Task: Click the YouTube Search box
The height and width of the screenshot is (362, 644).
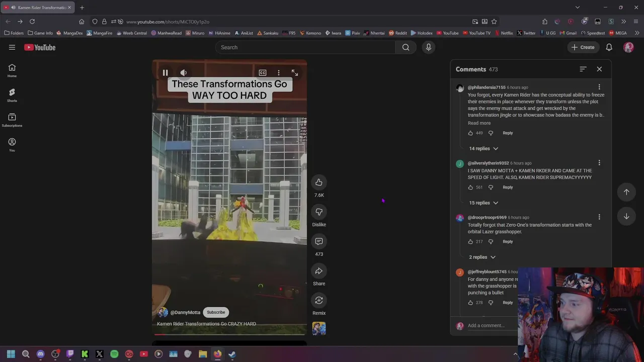Action: pyautogui.click(x=305, y=47)
